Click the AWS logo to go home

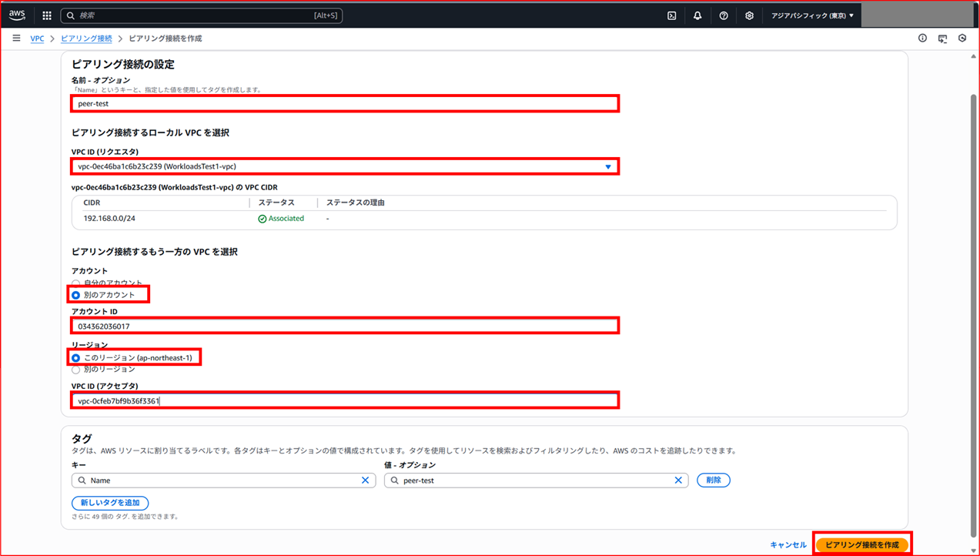pyautogui.click(x=16, y=14)
